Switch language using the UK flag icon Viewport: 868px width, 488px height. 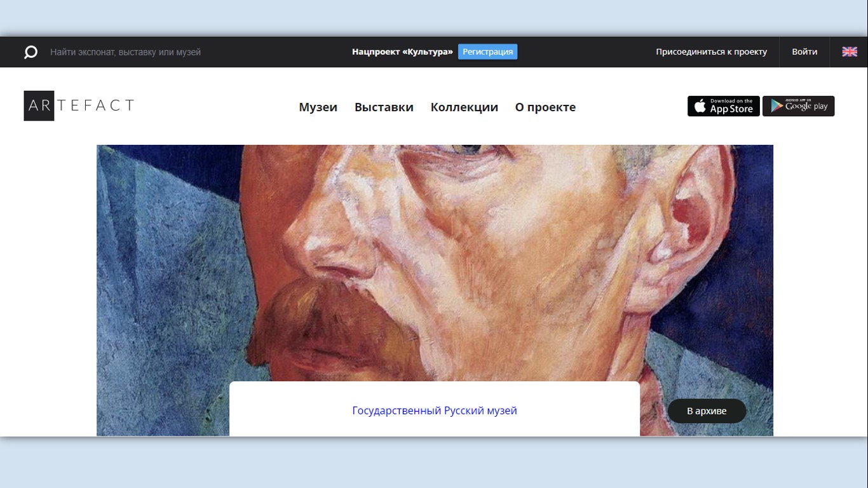click(849, 52)
